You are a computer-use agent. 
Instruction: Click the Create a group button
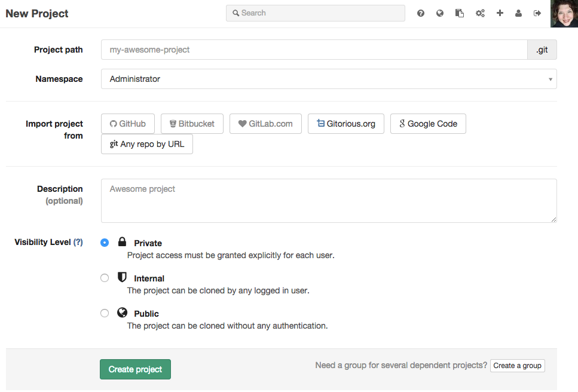tap(517, 365)
